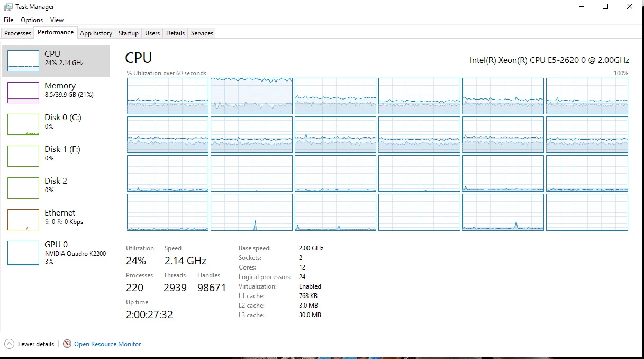
Task: Open the Users tab
Action: 152,33
